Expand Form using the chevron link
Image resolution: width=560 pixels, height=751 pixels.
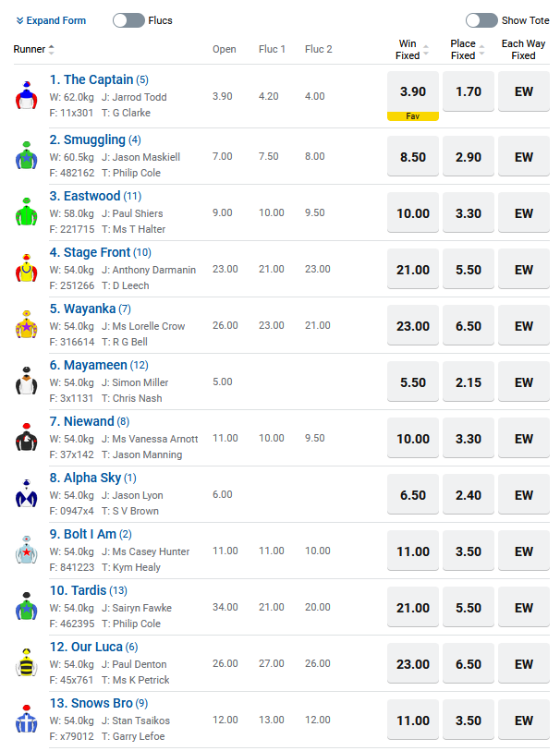click(51, 20)
